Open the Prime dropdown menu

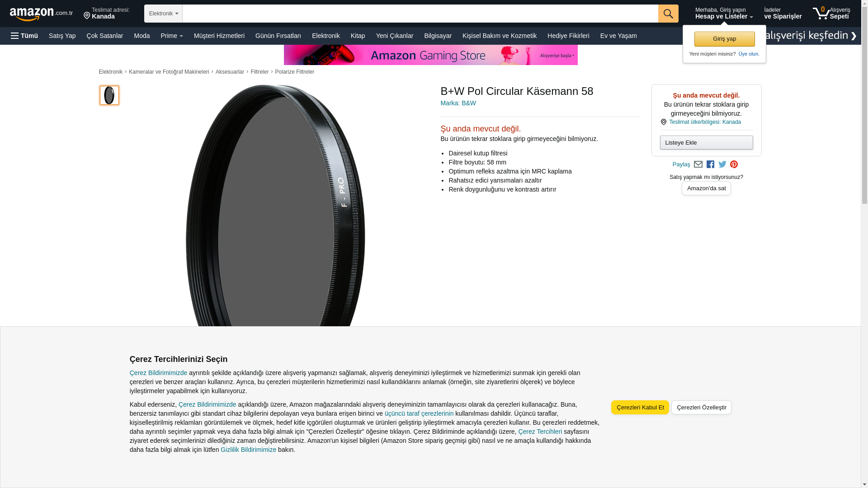pyautogui.click(x=172, y=36)
